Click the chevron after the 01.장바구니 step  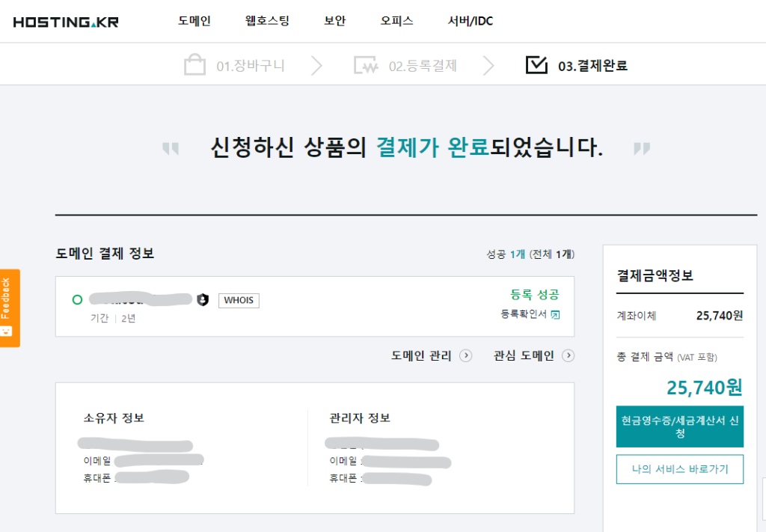[x=316, y=66]
